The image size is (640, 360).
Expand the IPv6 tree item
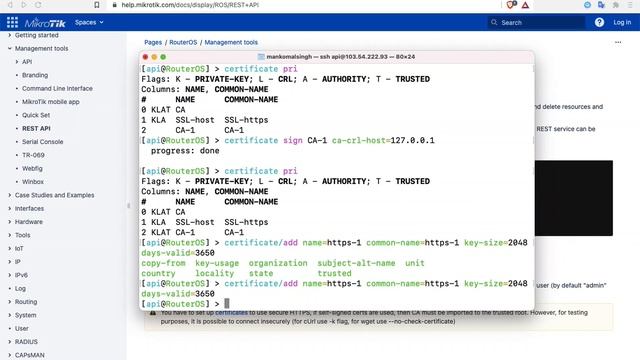(10, 275)
